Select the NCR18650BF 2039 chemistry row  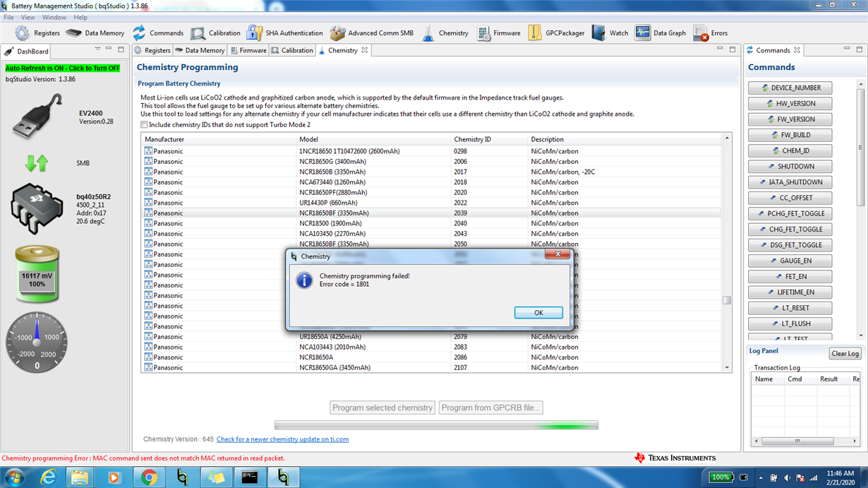click(430, 213)
